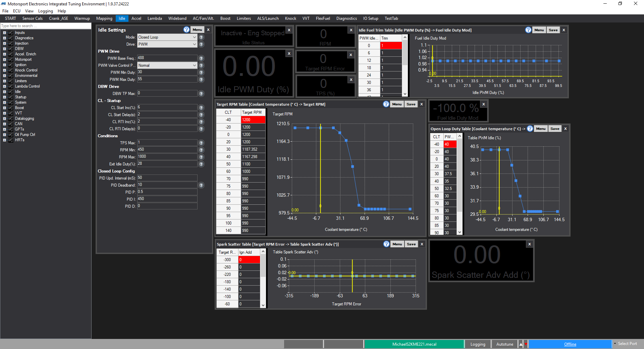Open the View menu
Screen dimensions: 644x349
point(29,11)
